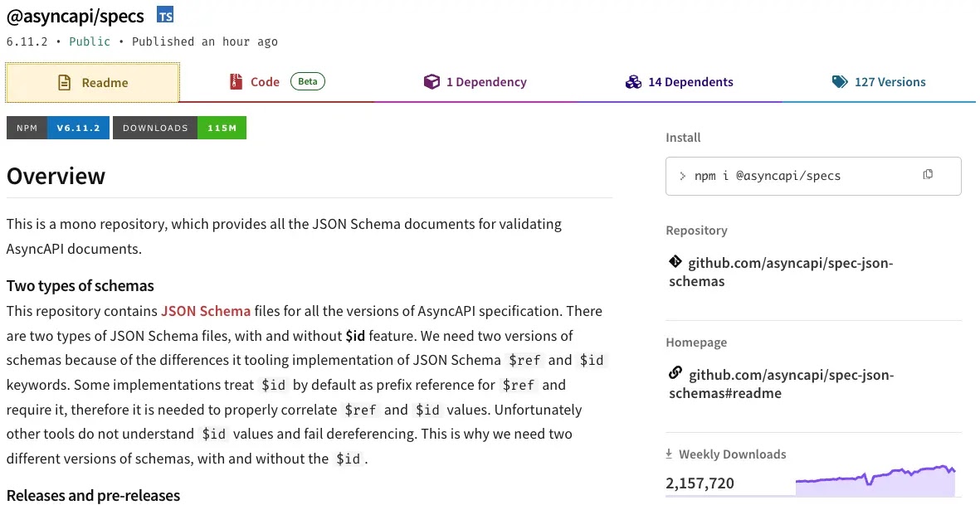Viewport: 980px width, 505px height.
Task: Click the Readme document icon
Action: pos(65,82)
